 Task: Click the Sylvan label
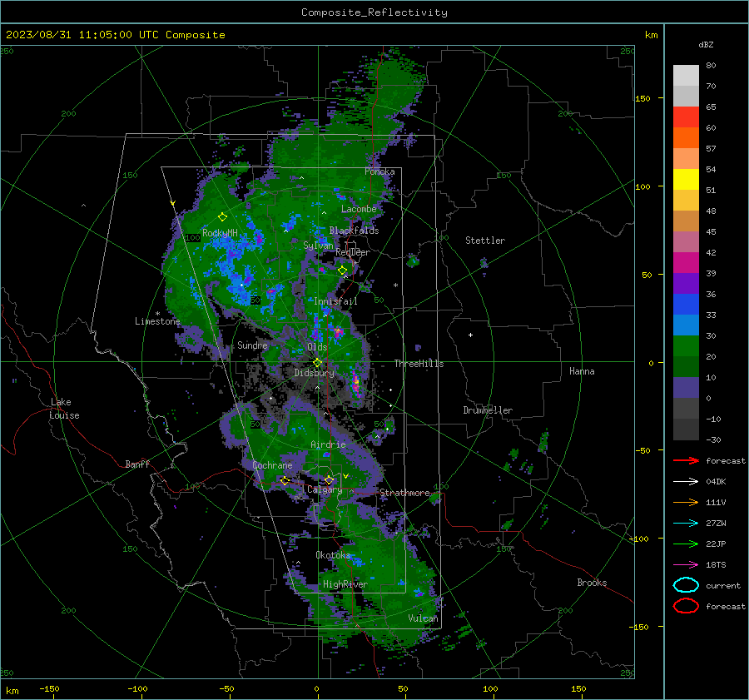318,246
